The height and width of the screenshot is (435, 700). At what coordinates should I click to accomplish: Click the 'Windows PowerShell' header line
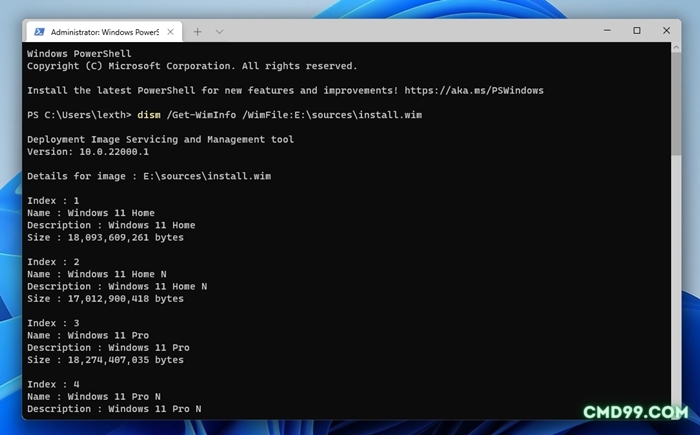click(x=79, y=54)
